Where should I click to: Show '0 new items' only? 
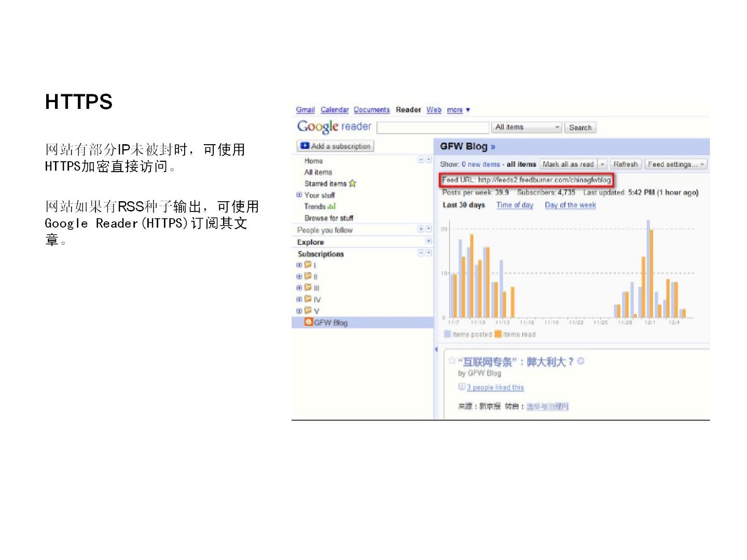480,164
